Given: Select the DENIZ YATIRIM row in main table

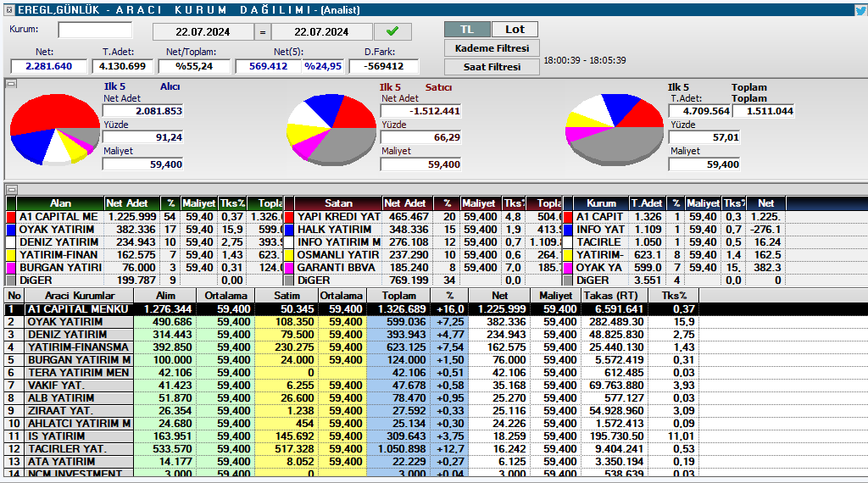Looking at the screenshot, I should click(x=435, y=335).
